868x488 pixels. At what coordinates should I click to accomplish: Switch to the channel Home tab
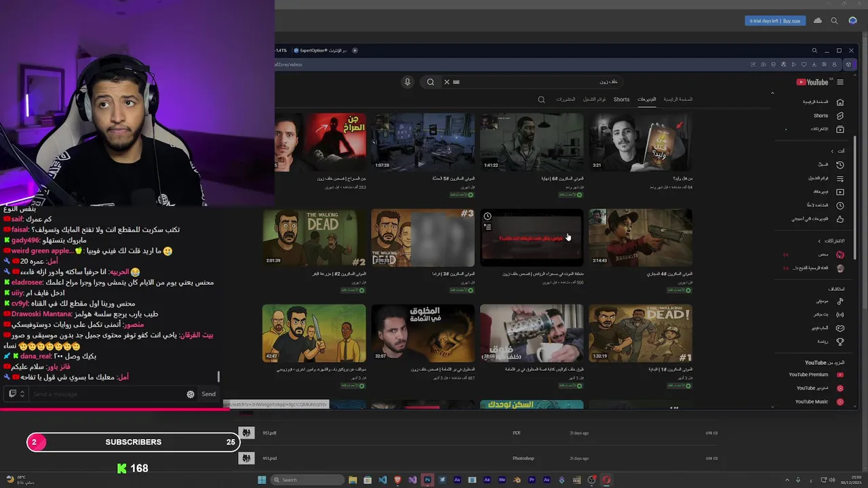coord(678,100)
